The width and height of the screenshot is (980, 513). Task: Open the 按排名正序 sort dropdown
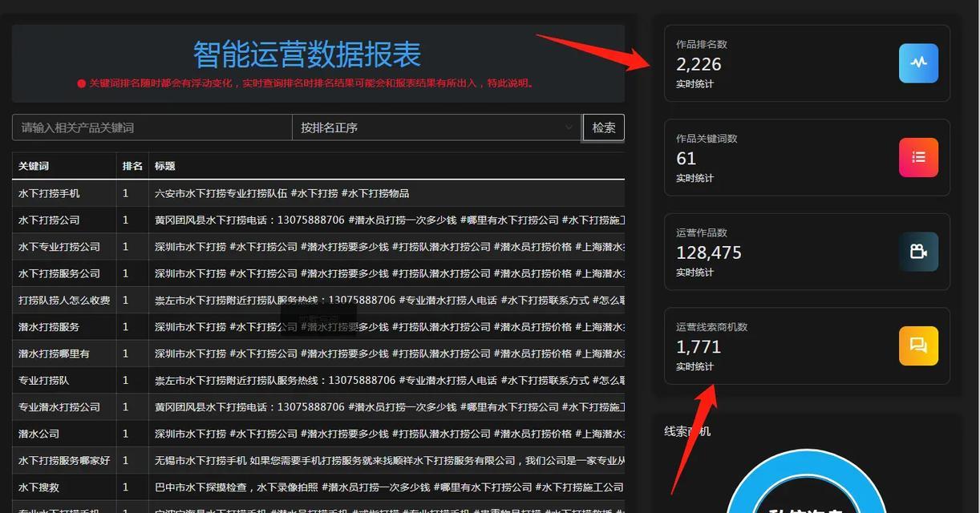[x=437, y=127]
